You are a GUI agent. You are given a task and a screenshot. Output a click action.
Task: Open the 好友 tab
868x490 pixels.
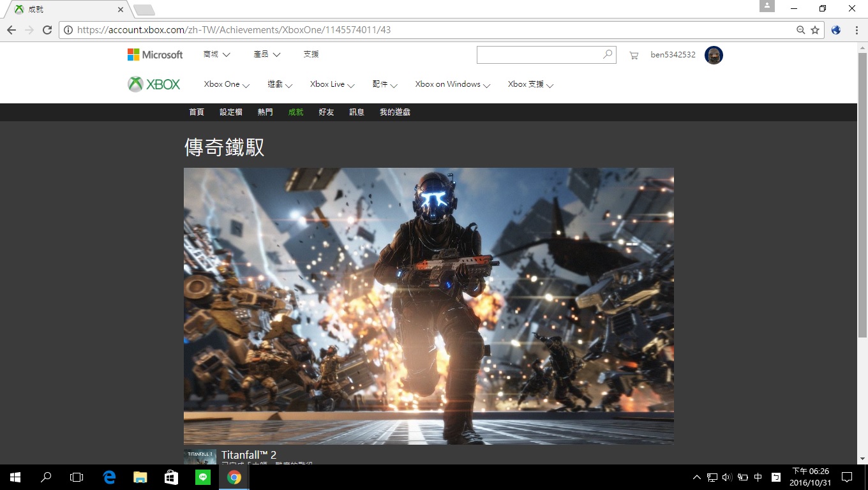[327, 112]
